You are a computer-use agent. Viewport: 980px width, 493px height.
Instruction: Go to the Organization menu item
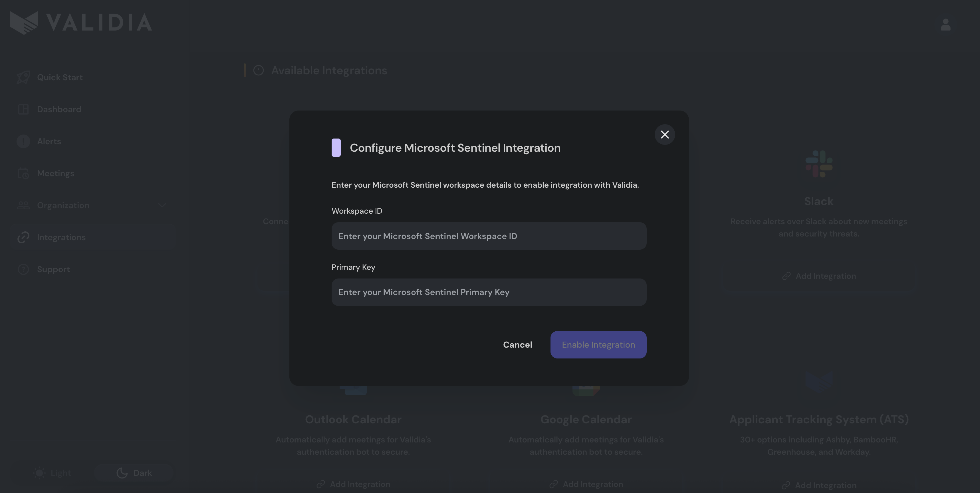(63, 205)
